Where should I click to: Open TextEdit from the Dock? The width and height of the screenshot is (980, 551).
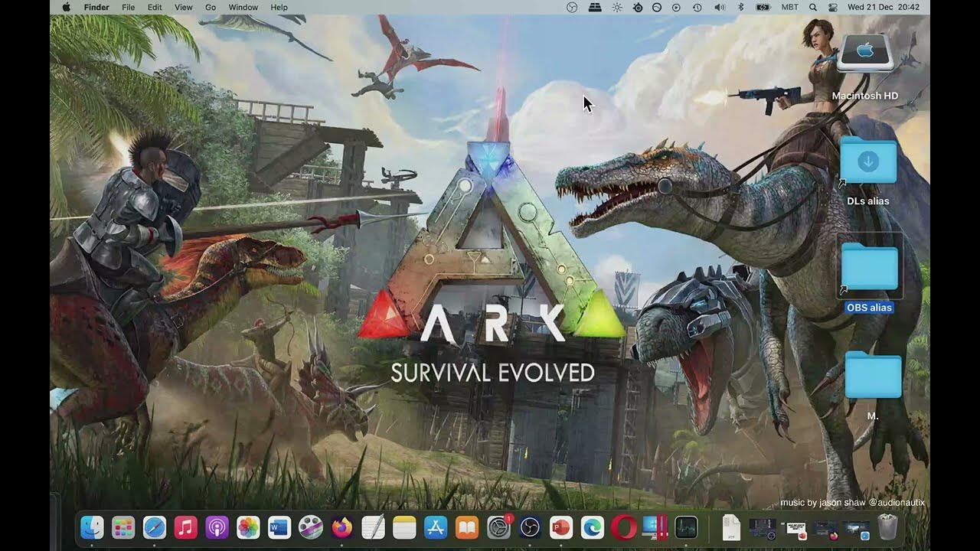pyautogui.click(x=373, y=527)
